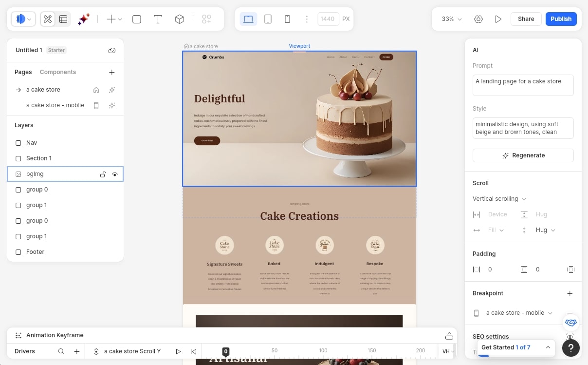Open the 33% zoom dropdown

click(450, 19)
